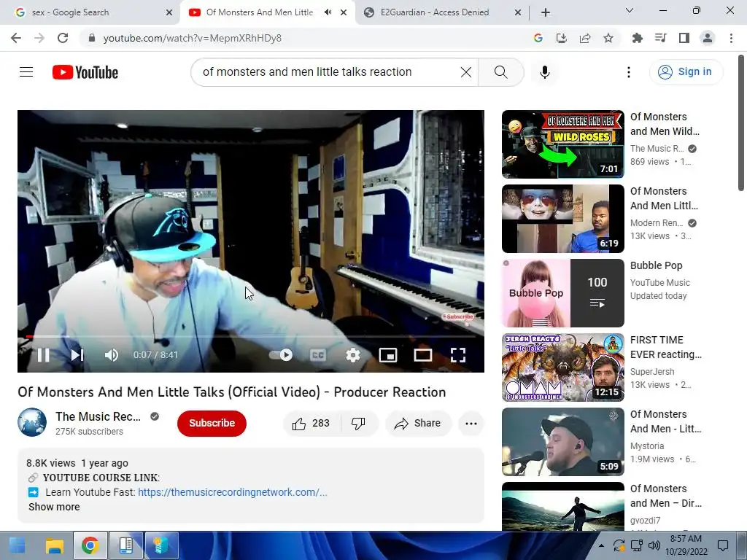Open Windows Start menu
Screen dimensions: 747x560
point(18,545)
